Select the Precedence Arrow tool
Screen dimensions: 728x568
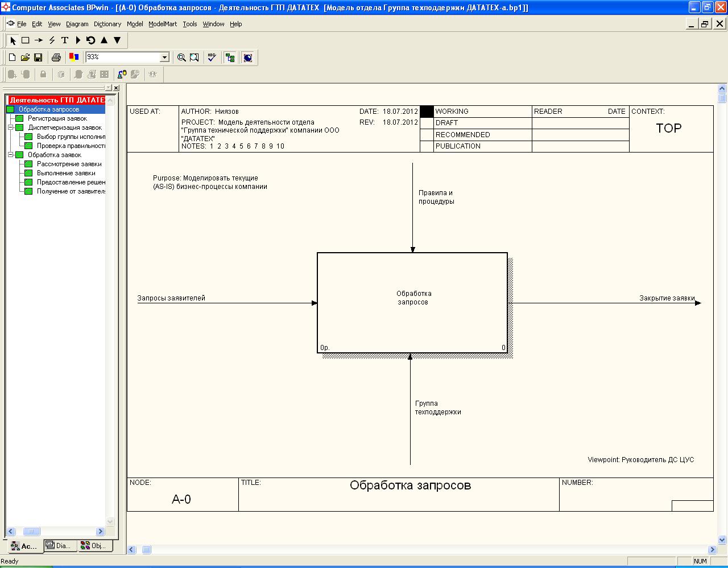pos(39,40)
